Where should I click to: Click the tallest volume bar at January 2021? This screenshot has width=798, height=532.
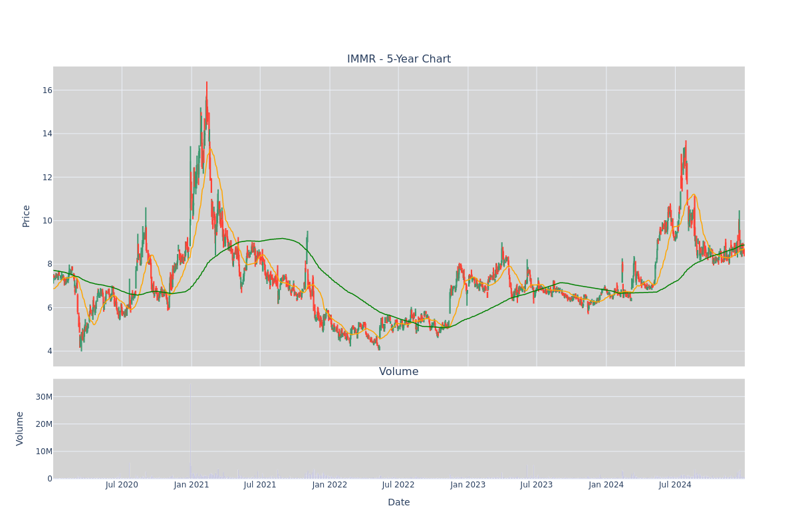(x=190, y=431)
